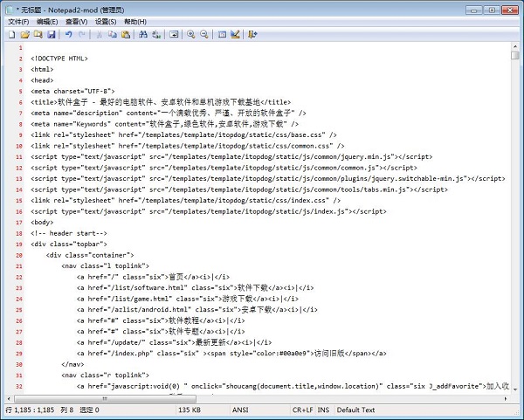The width and height of the screenshot is (524, 420).
Task: Open a file via the folder icon
Action: pos(24,34)
